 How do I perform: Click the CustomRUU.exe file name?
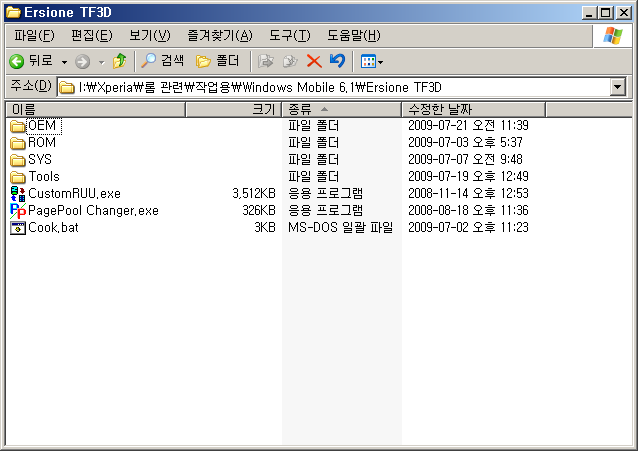click(x=74, y=193)
